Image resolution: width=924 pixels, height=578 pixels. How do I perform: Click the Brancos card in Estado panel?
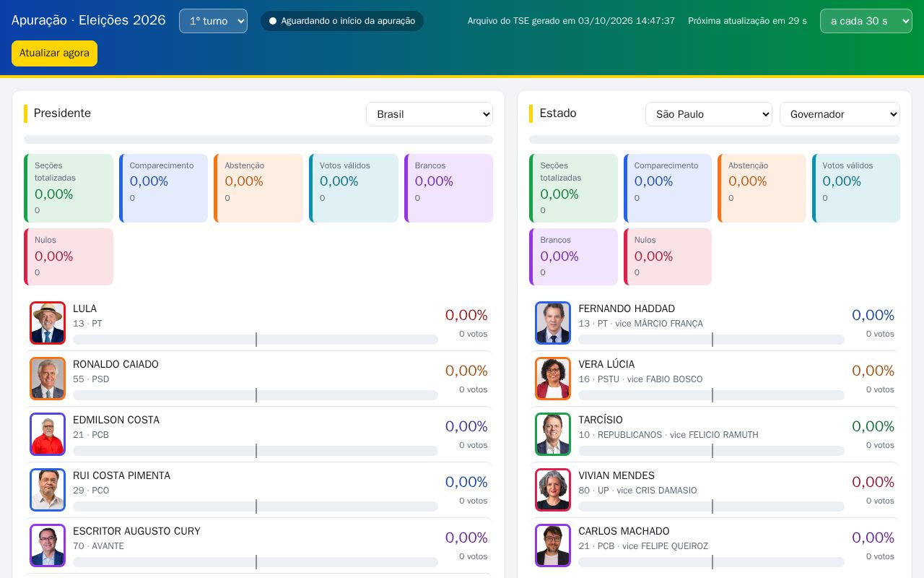(x=574, y=256)
